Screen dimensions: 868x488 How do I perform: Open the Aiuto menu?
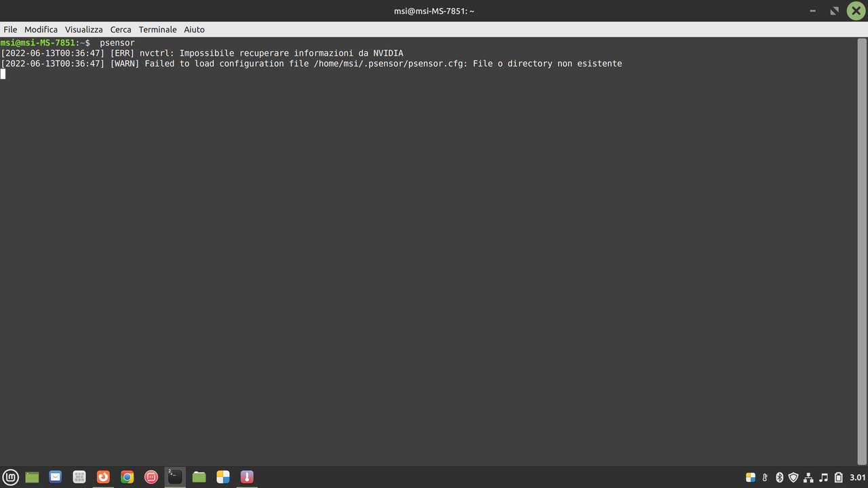194,30
